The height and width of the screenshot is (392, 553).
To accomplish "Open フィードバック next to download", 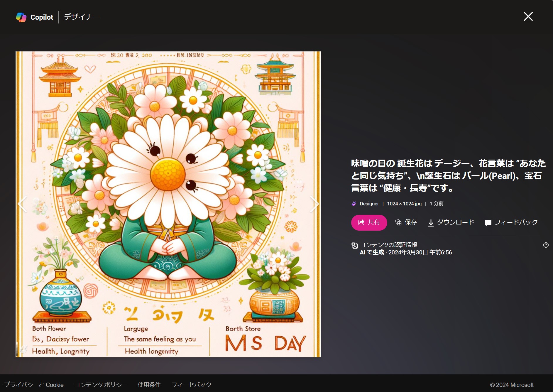I will click(511, 222).
